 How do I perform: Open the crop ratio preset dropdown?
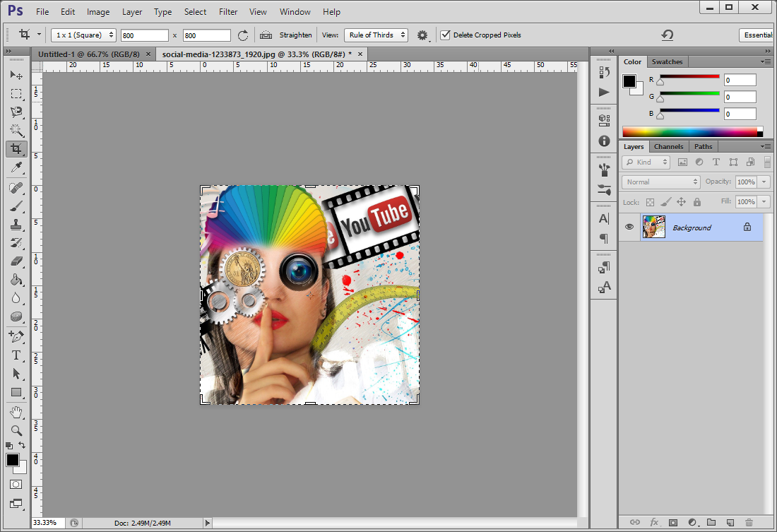pos(83,35)
